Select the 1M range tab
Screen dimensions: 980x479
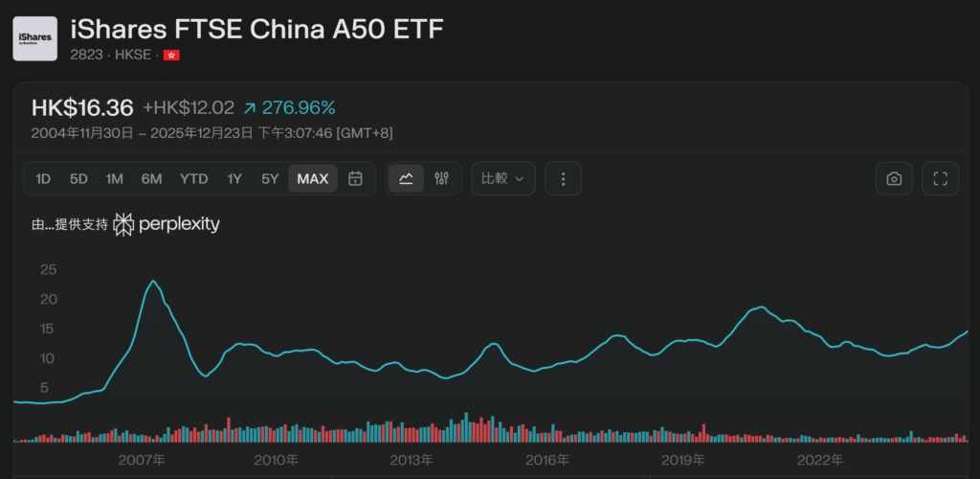(114, 178)
